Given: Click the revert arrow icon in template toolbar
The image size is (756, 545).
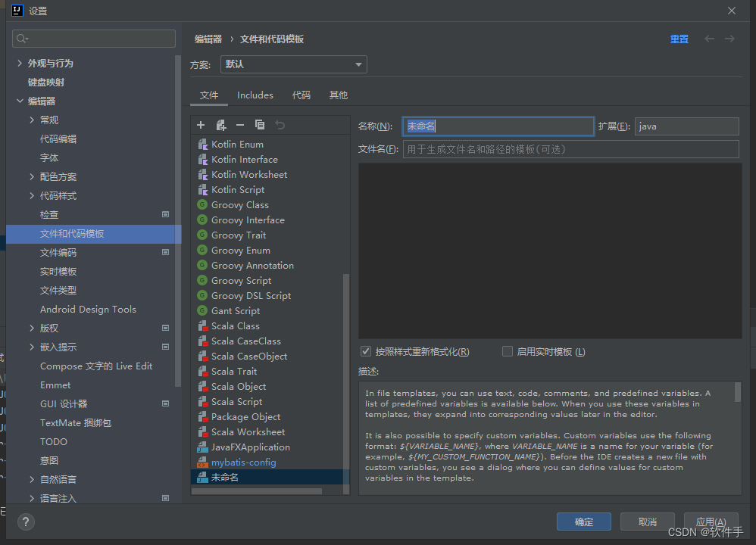Looking at the screenshot, I should (x=280, y=125).
